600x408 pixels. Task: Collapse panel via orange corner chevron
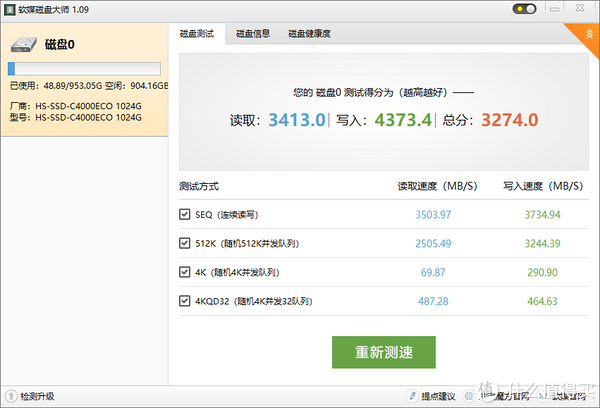(589, 34)
